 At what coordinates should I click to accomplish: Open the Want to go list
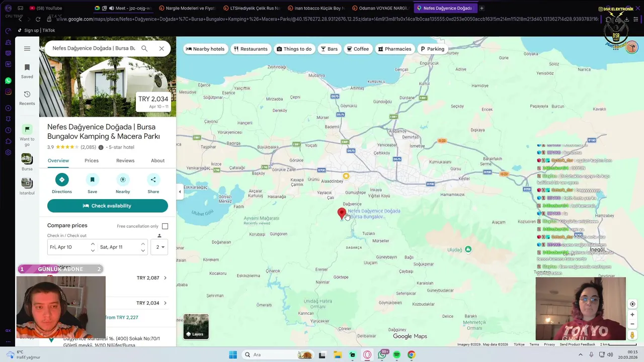(x=27, y=135)
